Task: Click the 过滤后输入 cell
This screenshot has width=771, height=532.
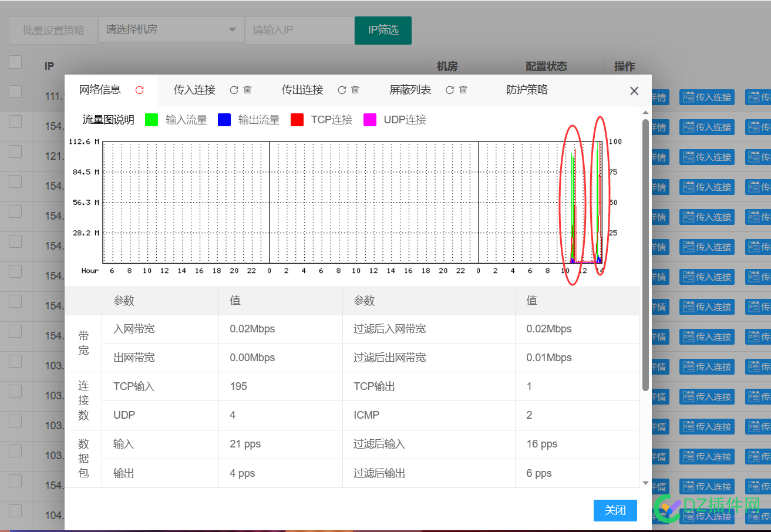Action: click(x=429, y=445)
